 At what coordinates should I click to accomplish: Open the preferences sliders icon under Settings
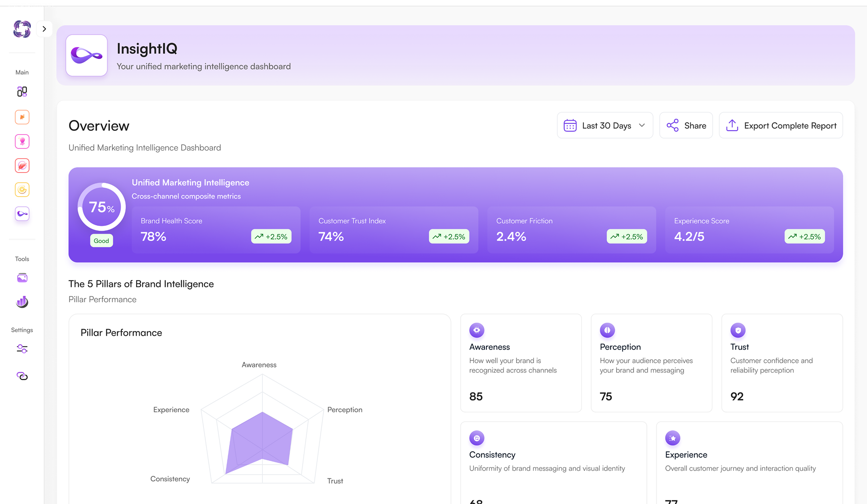22,349
